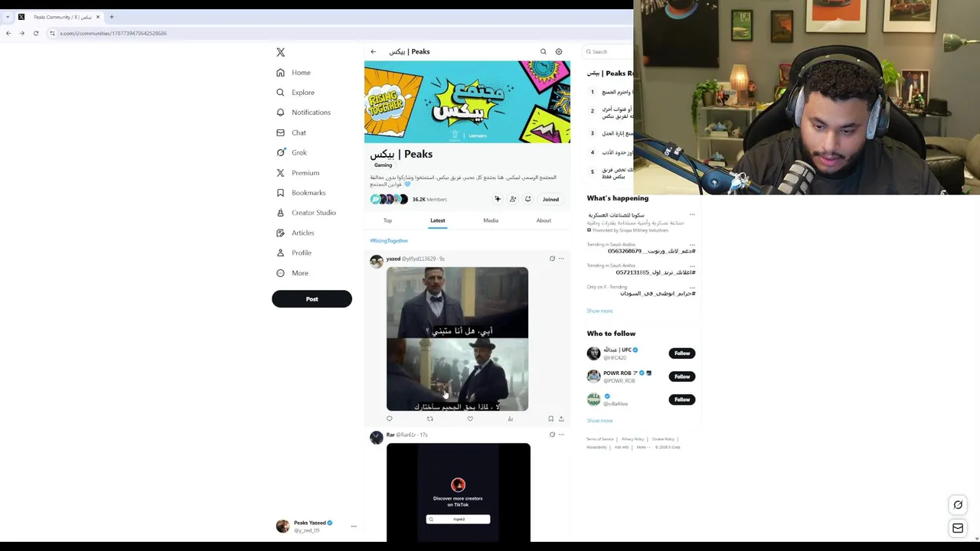Open options for the 'Only on X' trend

[692, 287]
